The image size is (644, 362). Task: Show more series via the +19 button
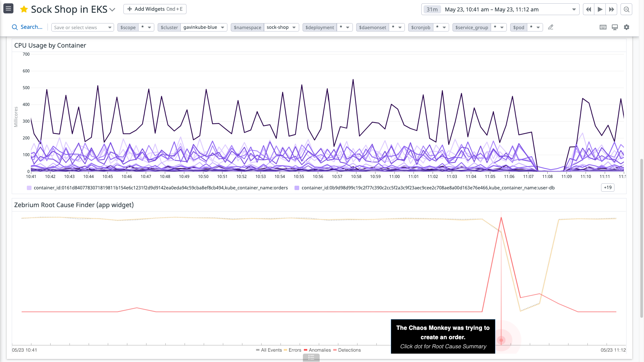(607, 187)
